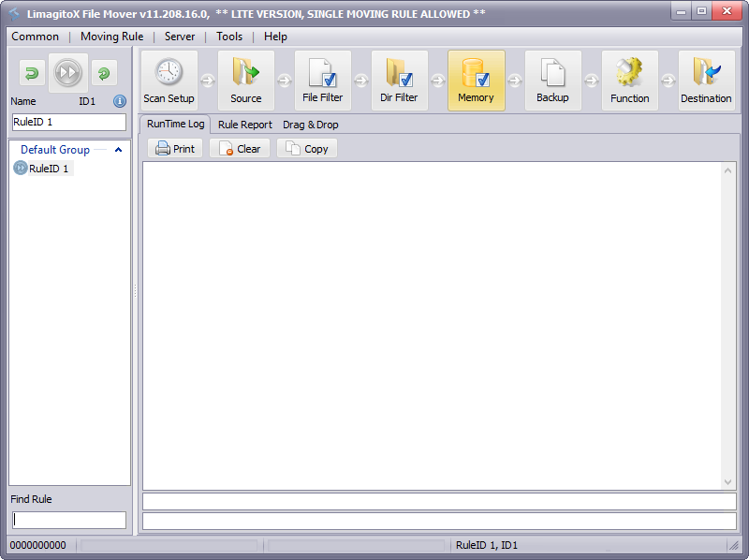749x560 pixels.
Task: Collapse the Default Group chevron
Action: [x=119, y=150]
